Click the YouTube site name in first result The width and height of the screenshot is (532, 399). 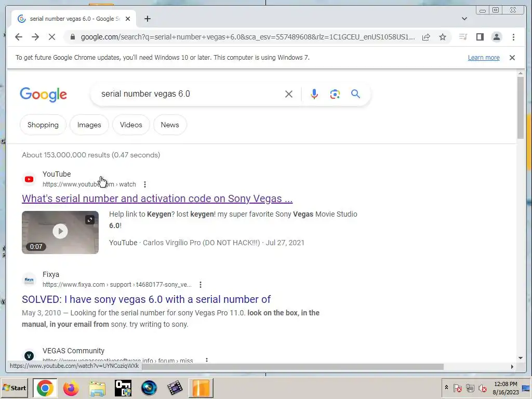click(x=57, y=174)
